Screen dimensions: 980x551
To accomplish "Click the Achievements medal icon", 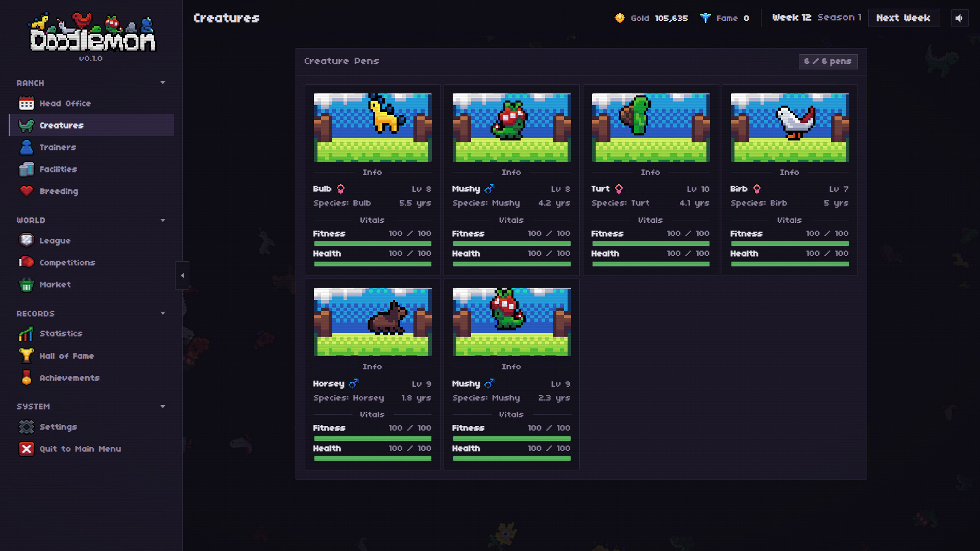I will pos(27,378).
